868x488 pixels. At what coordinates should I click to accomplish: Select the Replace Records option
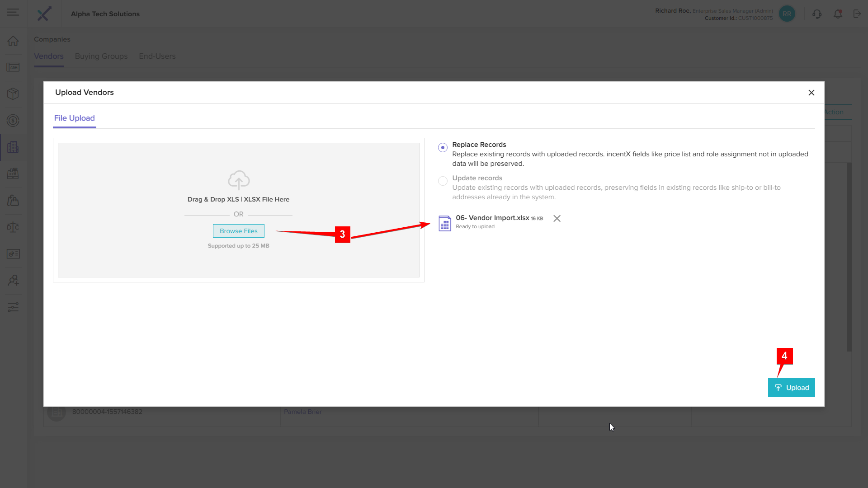(x=443, y=147)
